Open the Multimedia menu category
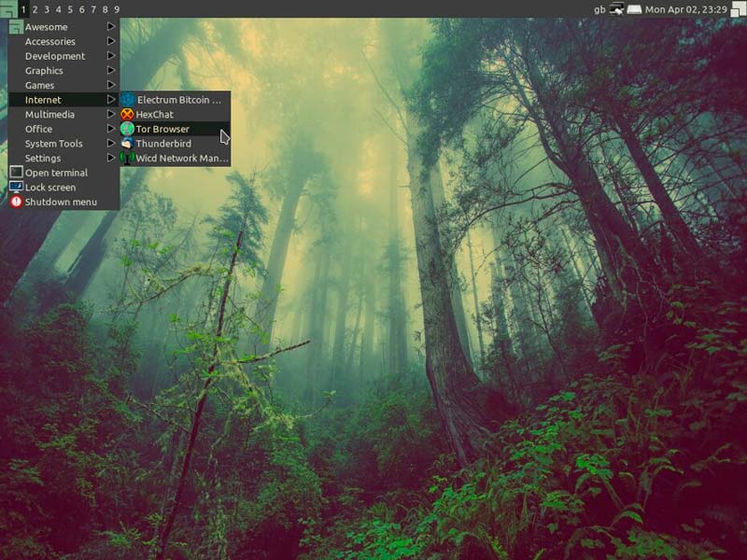The height and width of the screenshot is (560, 747). coord(50,114)
